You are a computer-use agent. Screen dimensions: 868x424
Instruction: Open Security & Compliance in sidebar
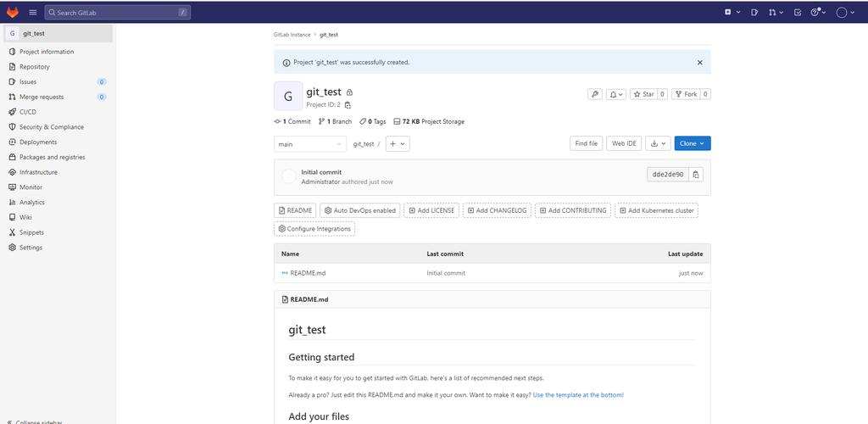pos(52,126)
